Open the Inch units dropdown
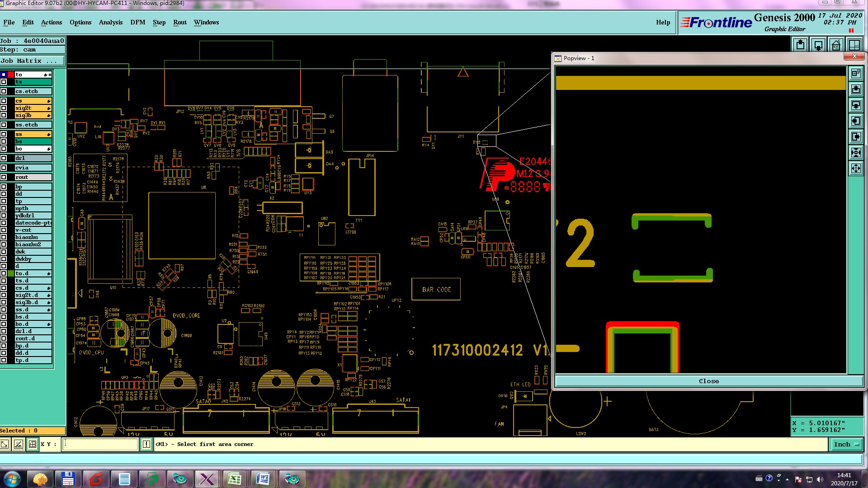The height and width of the screenshot is (488, 868). coord(846,445)
